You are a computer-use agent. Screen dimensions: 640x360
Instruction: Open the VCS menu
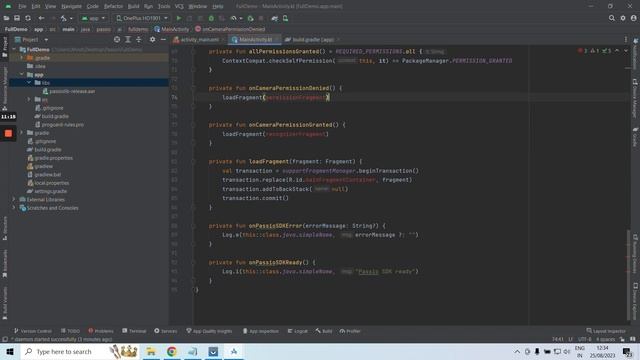tap(179, 7)
